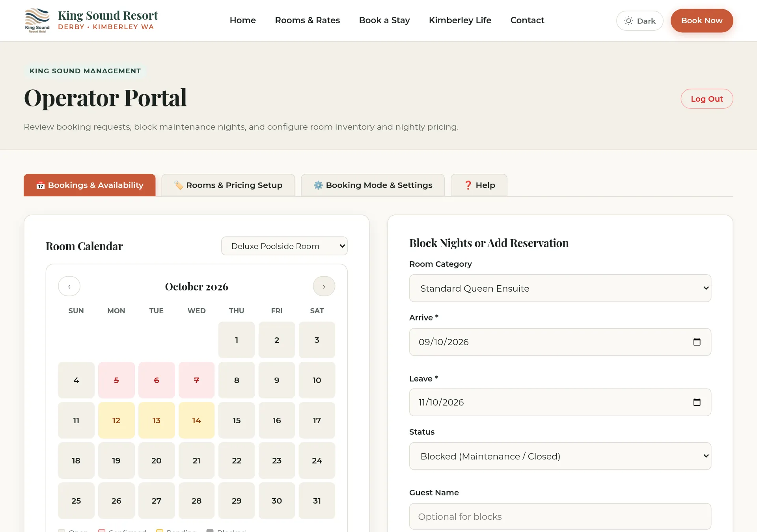Switch to Dark mode
This screenshot has height=532, width=757.
pyautogui.click(x=640, y=20)
